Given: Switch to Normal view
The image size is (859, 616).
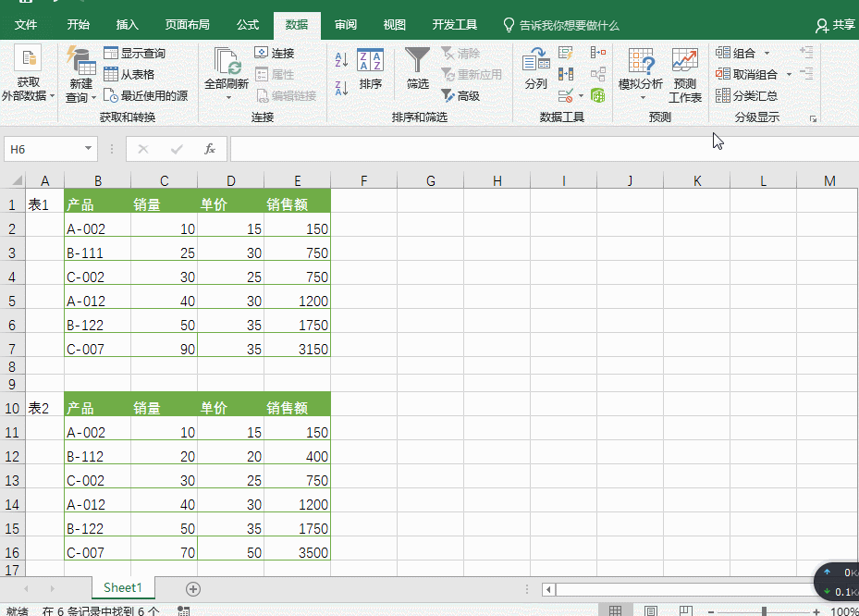Looking at the screenshot, I should pyautogui.click(x=615, y=610).
